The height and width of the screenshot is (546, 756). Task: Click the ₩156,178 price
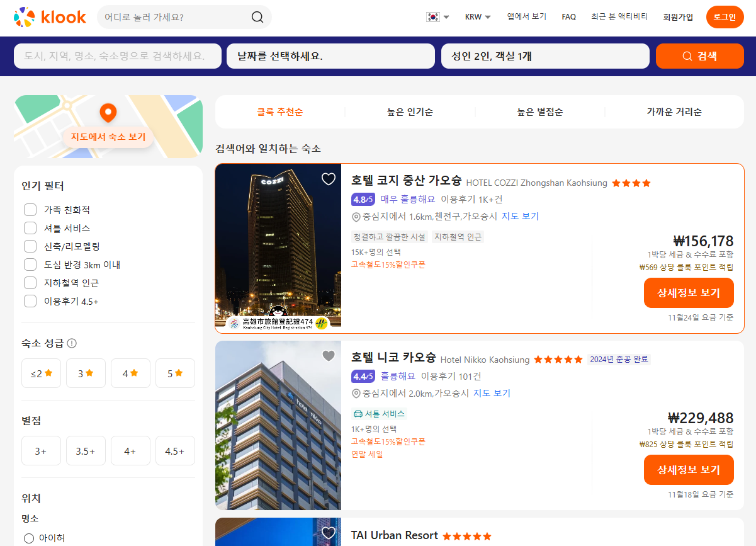pyautogui.click(x=703, y=241)
